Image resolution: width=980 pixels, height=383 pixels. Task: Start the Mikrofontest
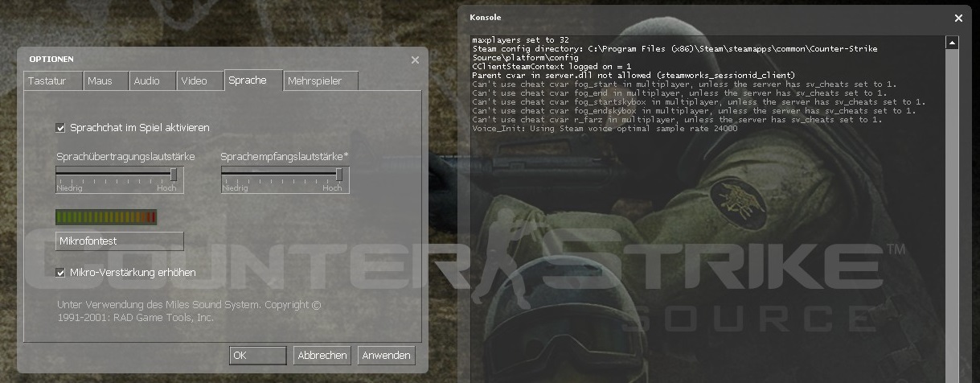tap(120, 241)
